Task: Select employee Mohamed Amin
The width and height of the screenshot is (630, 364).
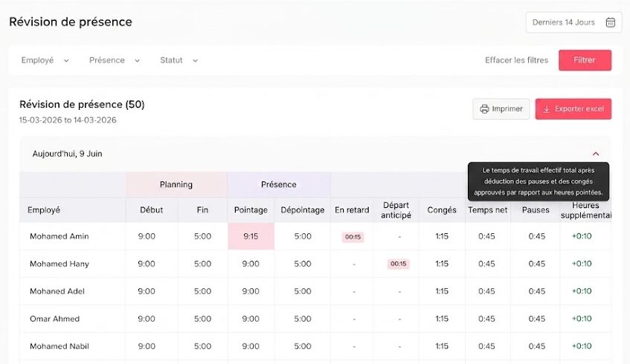Action: coord(59,236)
